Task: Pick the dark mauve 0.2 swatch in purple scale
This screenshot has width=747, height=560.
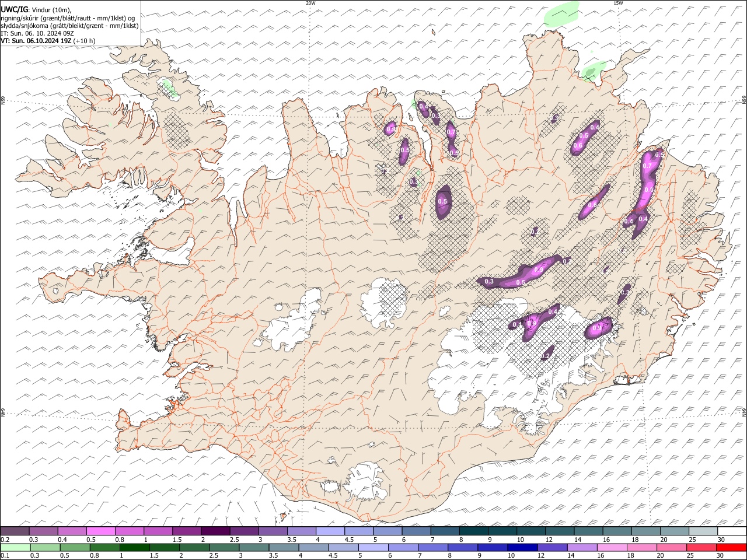Action: tap(15, 531)
